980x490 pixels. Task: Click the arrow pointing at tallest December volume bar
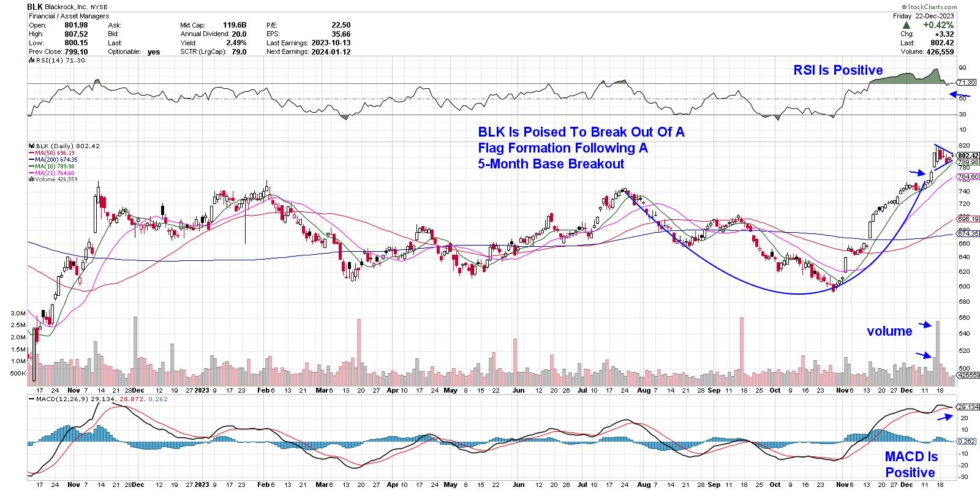pos(924,324)
